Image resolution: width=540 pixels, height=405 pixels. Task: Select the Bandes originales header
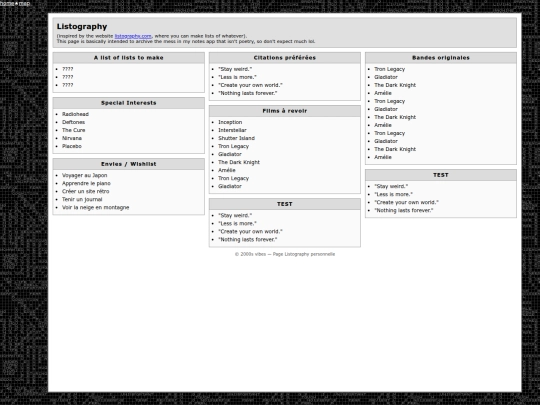441,58
